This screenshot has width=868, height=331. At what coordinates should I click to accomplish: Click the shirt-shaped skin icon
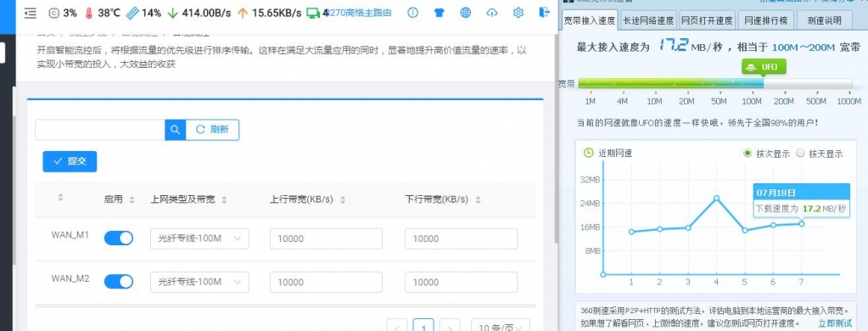[439, 13]
